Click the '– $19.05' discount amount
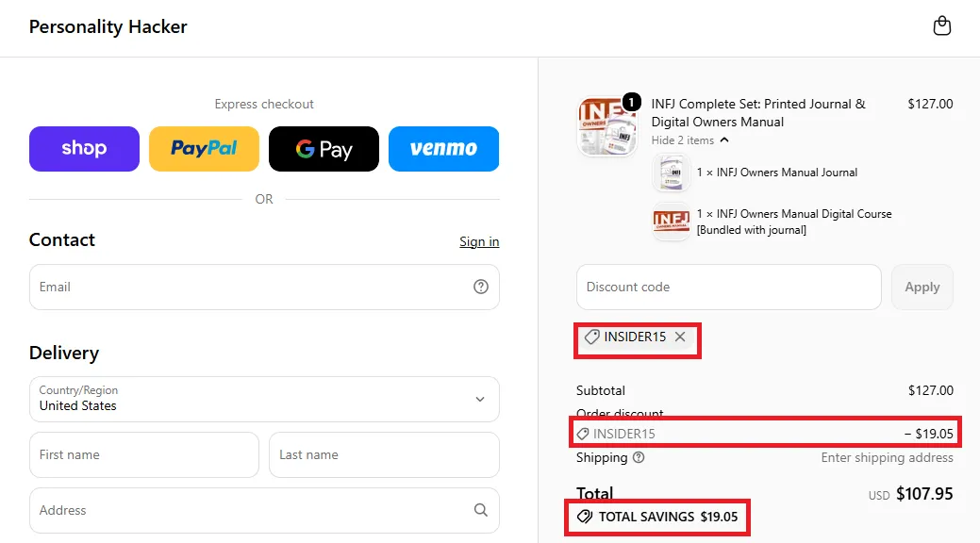The height and width of the screenshot is (543, 980). 929,434
